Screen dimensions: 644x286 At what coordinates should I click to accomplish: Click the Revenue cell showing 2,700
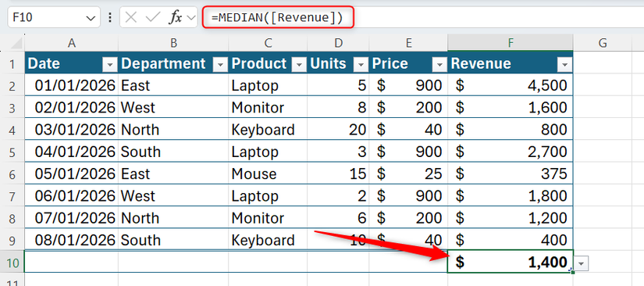tap(511, 152)
